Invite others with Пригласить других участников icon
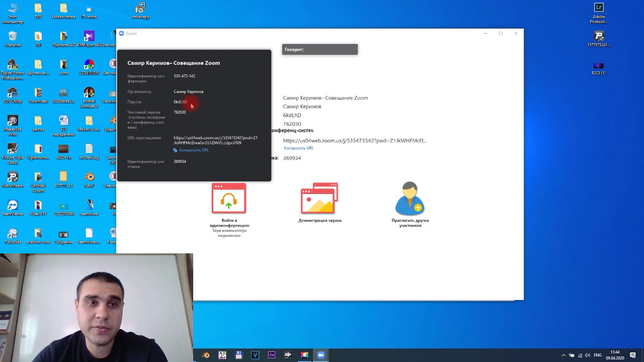This screenshot has height=362, width=644. click(x=410, y=198)
